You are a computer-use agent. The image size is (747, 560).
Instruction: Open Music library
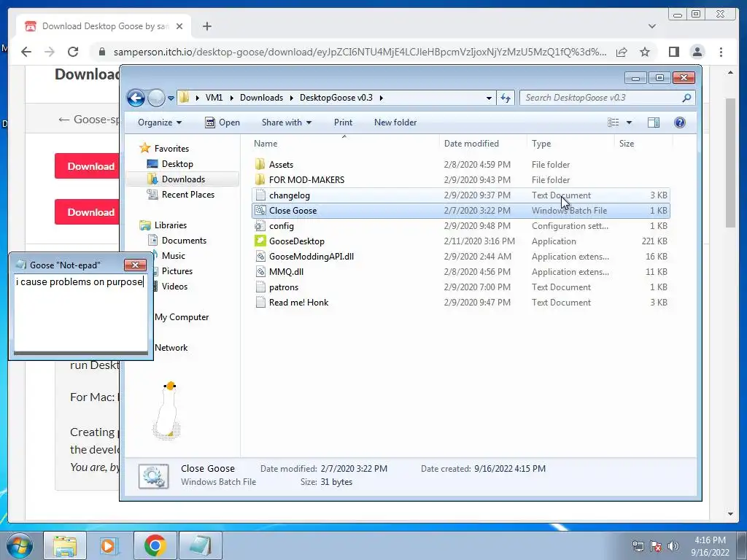point(173,256)
